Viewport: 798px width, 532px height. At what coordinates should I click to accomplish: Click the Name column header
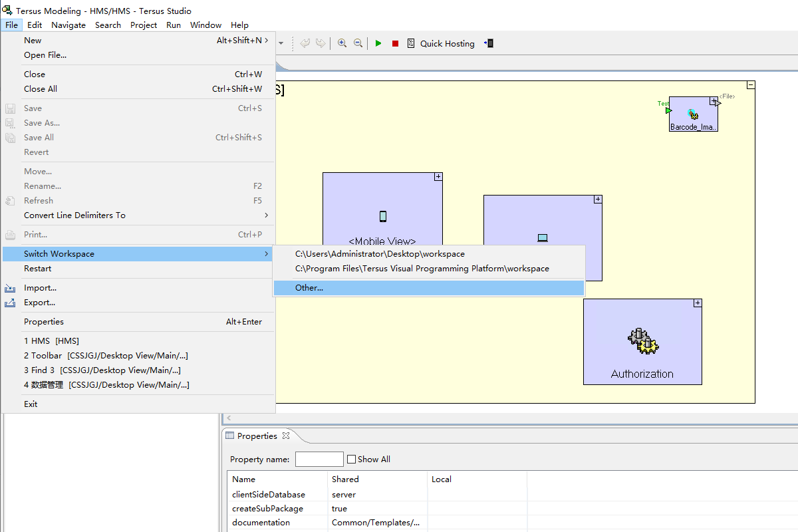click(277, 479)
